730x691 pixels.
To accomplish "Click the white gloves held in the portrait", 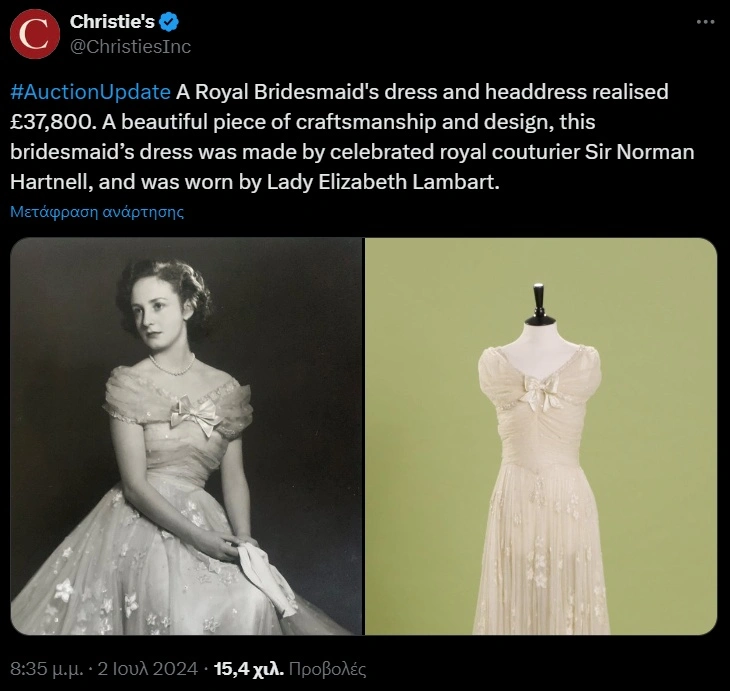I will click(266, 578).
